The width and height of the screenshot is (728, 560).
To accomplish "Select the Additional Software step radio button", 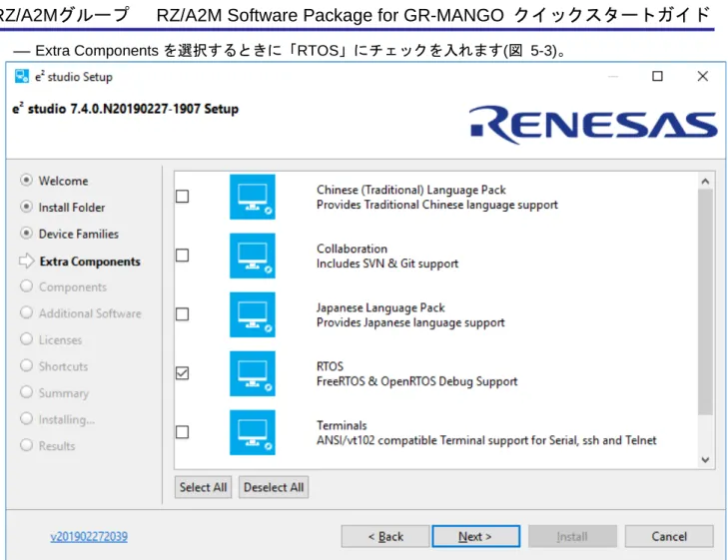I will point(27,312).
